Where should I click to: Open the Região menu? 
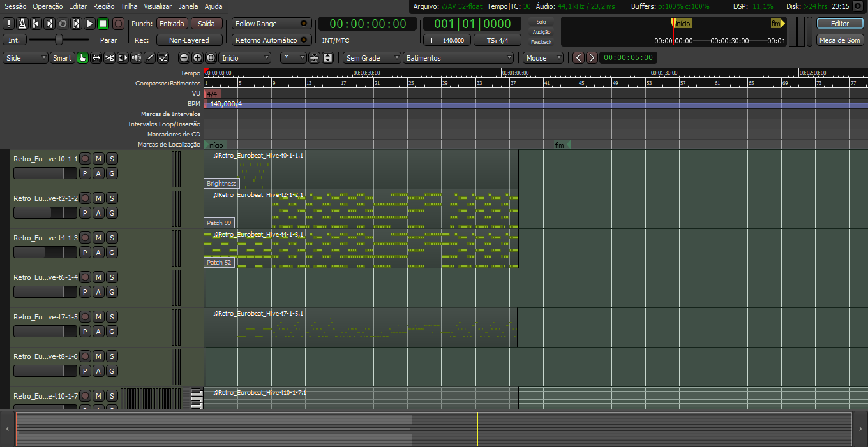point(104,6)
